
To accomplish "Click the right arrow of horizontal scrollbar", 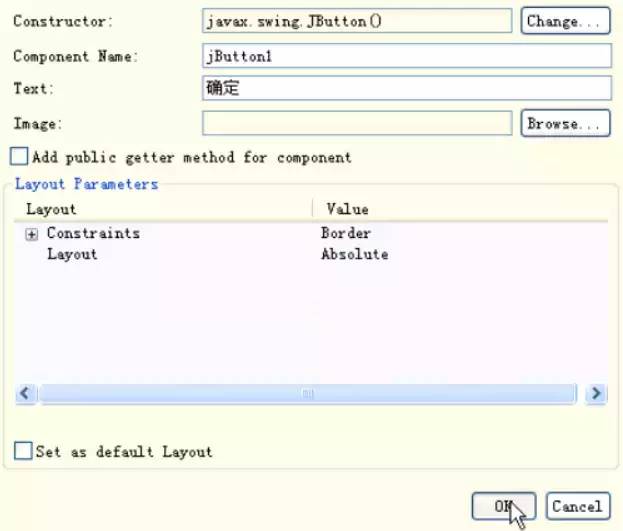I will [x=596, y=393].
